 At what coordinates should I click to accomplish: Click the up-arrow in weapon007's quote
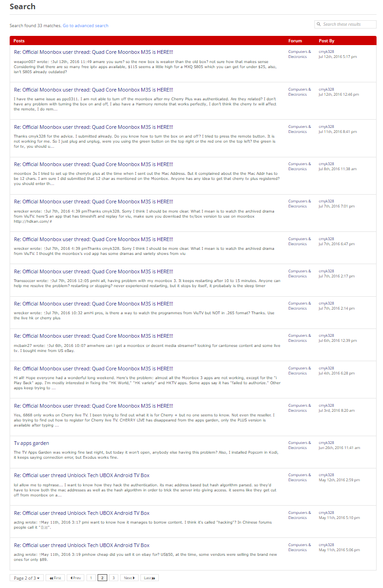point(52,61)
